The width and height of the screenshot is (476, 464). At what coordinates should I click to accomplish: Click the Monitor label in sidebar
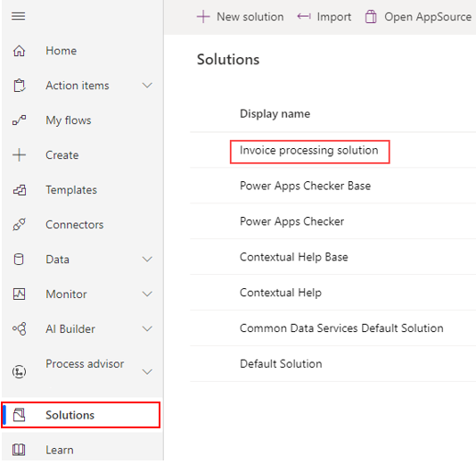tap(66, 294)
